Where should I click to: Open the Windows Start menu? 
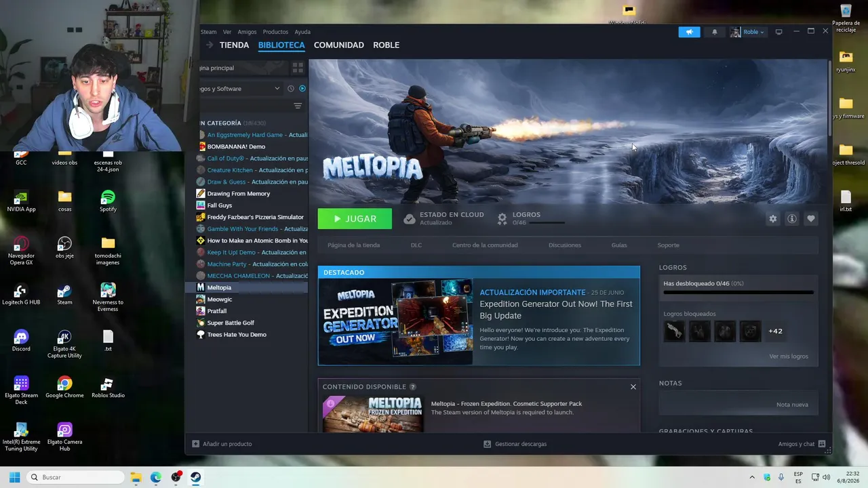point(14,477)
